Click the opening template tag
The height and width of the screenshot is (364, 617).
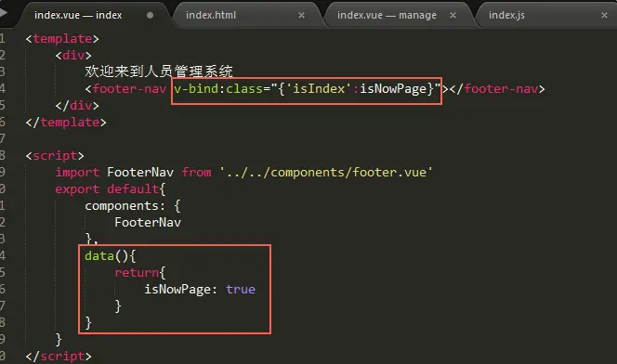pos(62,38)
